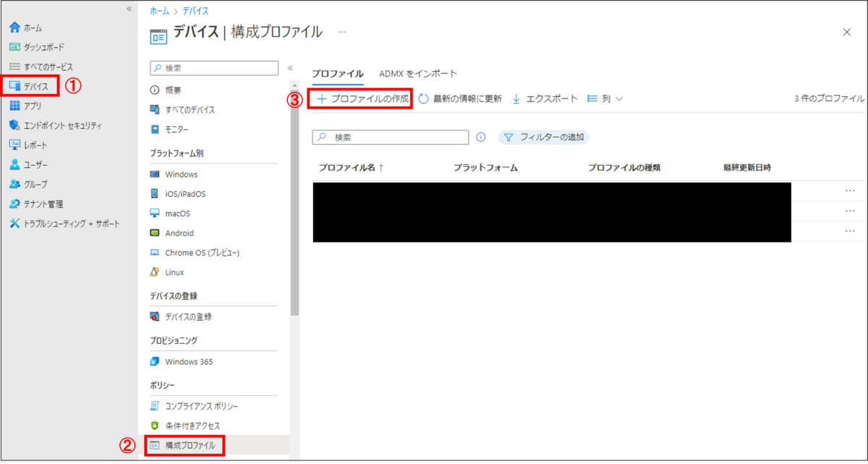The width and height of the screenshot is (868, 464).
Task: Click the モニター icon
Action: tap(154, 129)
